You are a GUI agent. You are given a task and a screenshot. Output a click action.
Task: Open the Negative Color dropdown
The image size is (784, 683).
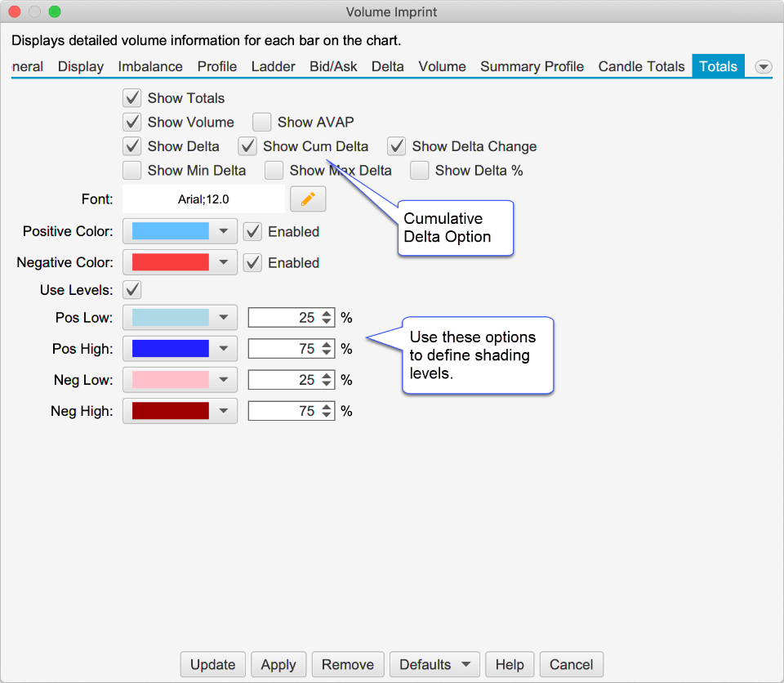(x=223, y=263)
